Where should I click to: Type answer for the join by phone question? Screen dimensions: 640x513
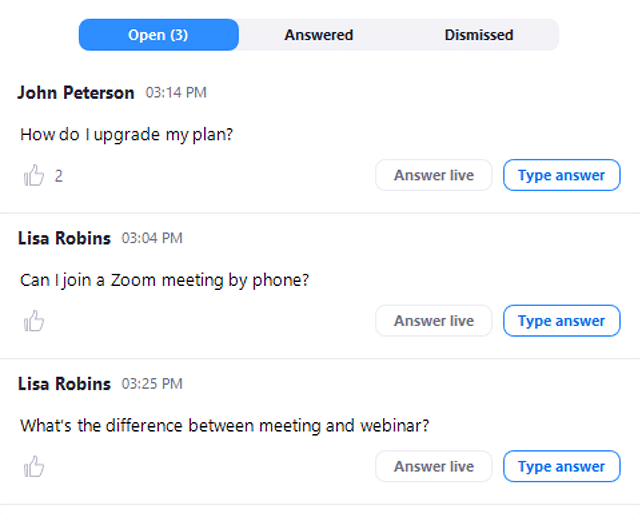[x=561, y=321]
